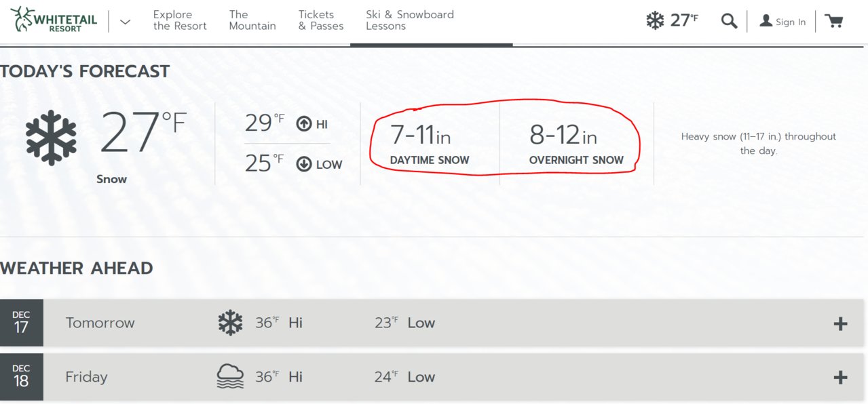
Task: Click the Sign In link
Action: click(x=791, y=22)
